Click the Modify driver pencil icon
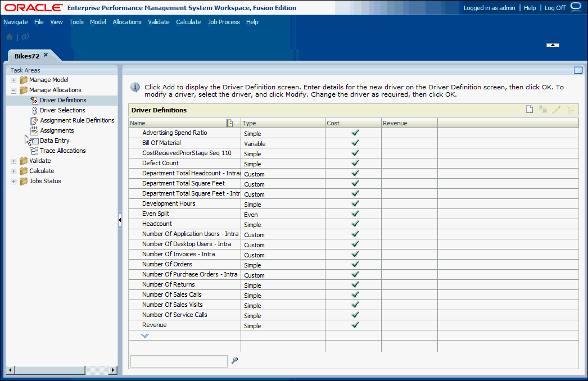The image size is (588, 381). pyautogui.click(x=557, y=110)
